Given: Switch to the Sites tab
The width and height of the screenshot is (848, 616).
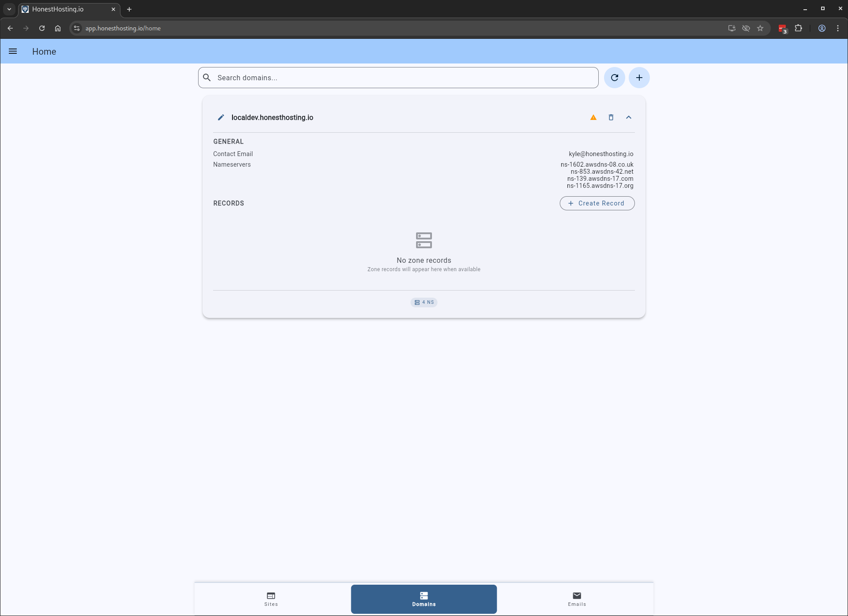Looking at the screenshot, I should (271, 599).
